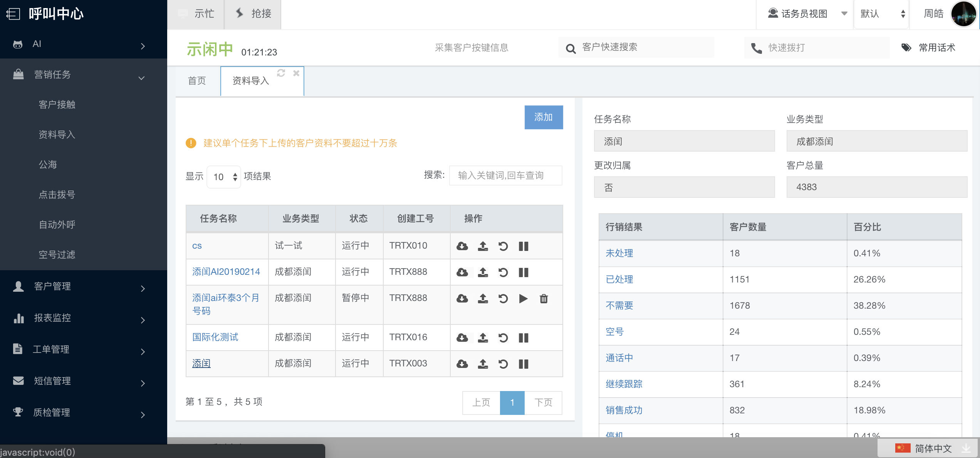This screenshot has height=458, width=980.
Task: Click upload icon for 国际化测试 task
Action: pos(483,338)
